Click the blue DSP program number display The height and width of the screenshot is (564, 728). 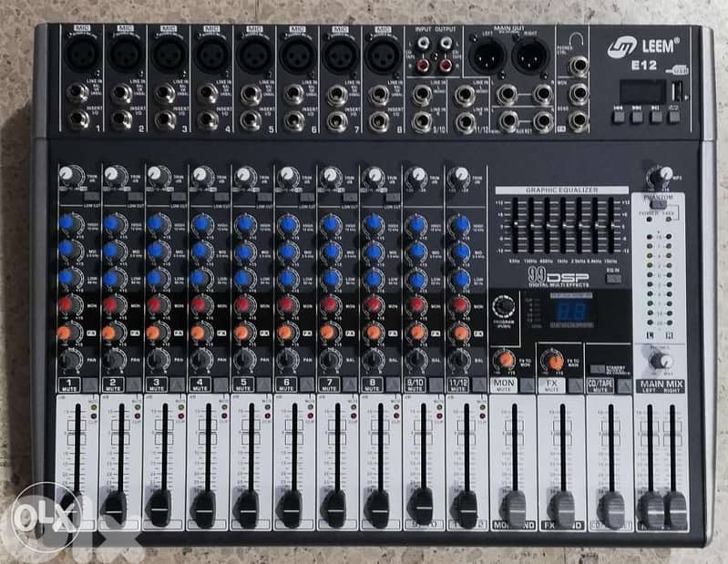coord(571,311)
